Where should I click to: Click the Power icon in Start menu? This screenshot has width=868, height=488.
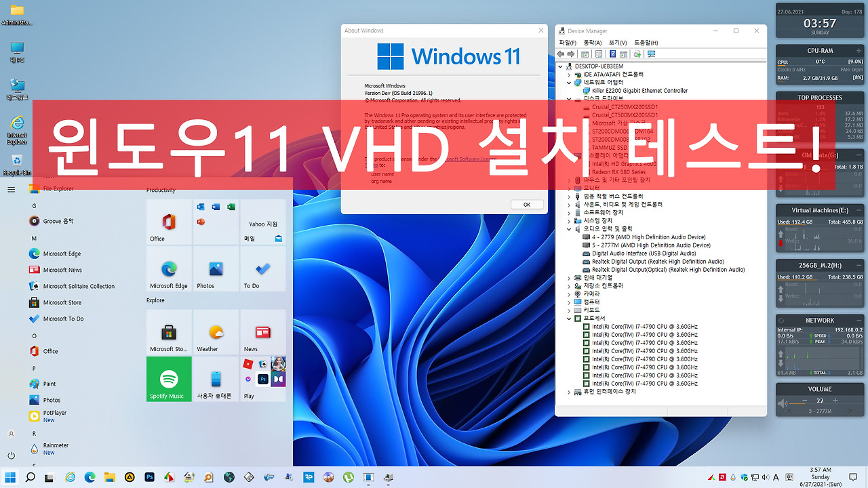tap(11, 455)
